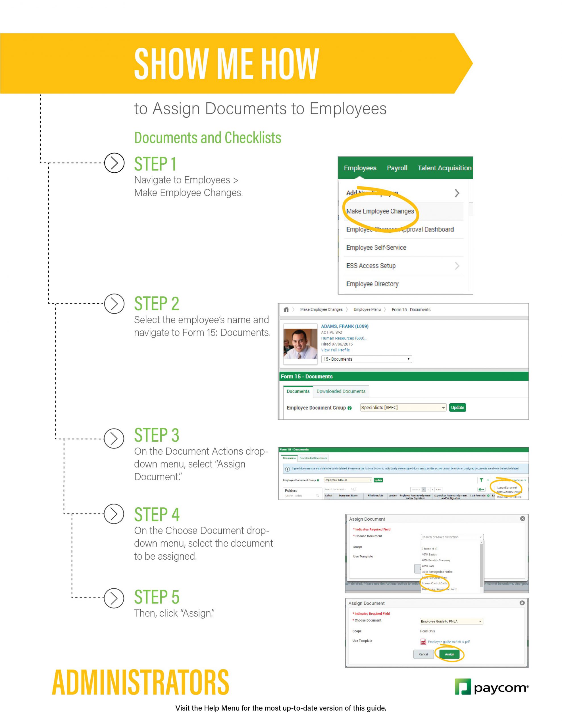The image size is (562, 728).
Task: Expand the Add New Employee submenu arrow
Action: coord(457,193)
